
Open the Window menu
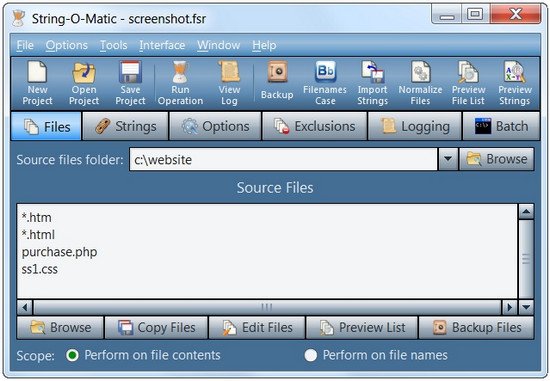(219, 45)
